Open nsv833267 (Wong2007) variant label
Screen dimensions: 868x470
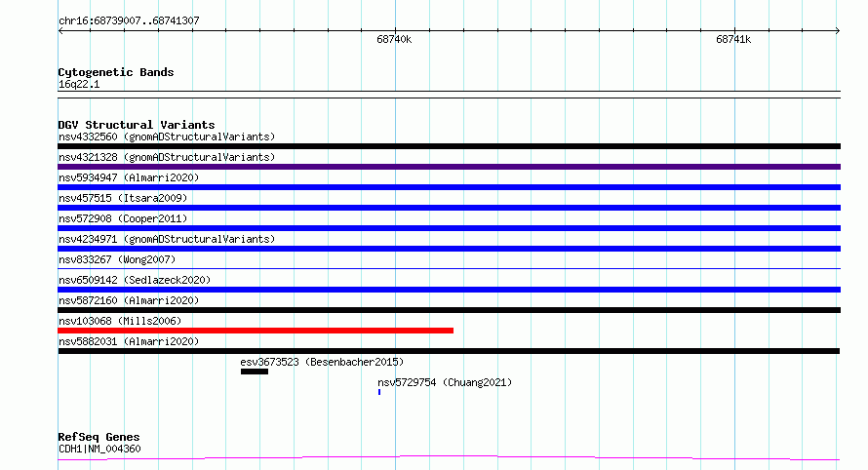[117, 259]
